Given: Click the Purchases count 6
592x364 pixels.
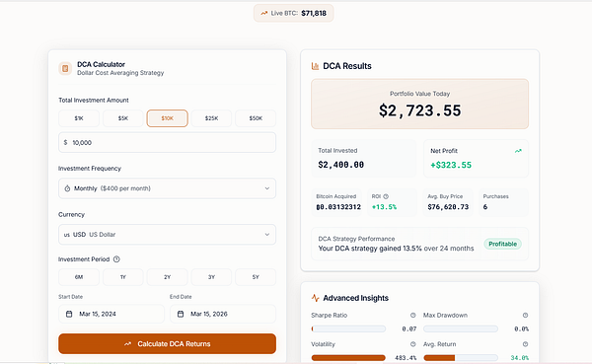Looking at the screenshot, I should coord(485,207).
